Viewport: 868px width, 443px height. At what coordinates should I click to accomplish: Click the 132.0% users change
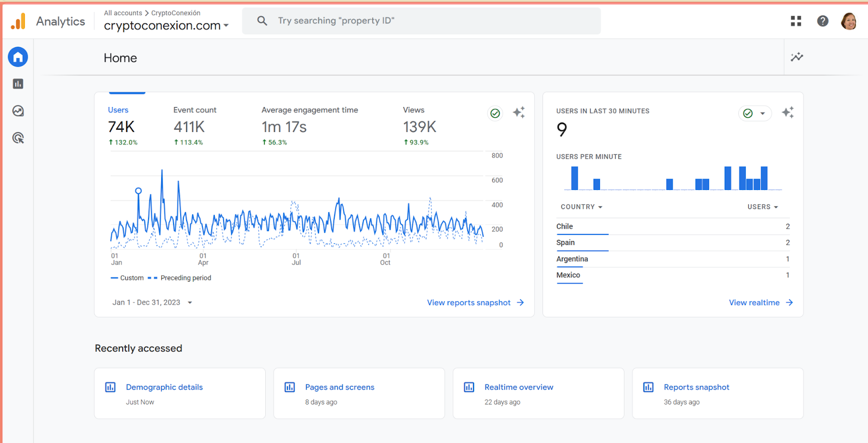(x=123, y=142)
